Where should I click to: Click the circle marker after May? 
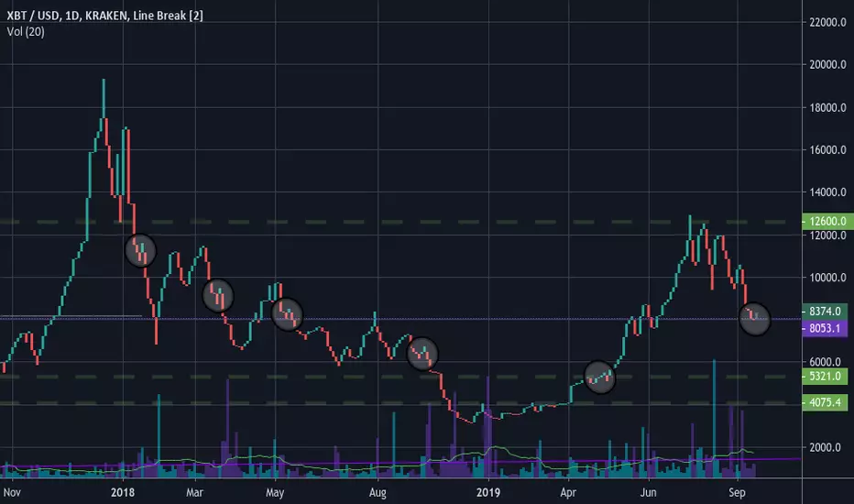(x=287, y=314)
